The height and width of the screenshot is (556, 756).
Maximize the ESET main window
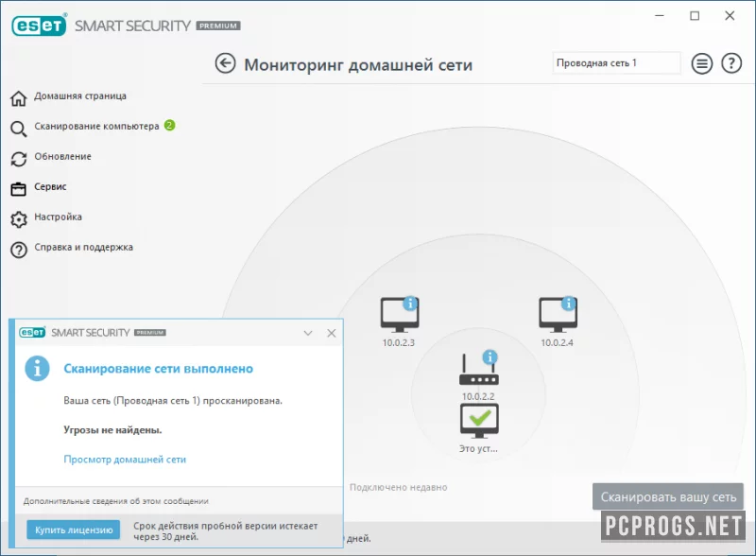(x=695, y=16)
